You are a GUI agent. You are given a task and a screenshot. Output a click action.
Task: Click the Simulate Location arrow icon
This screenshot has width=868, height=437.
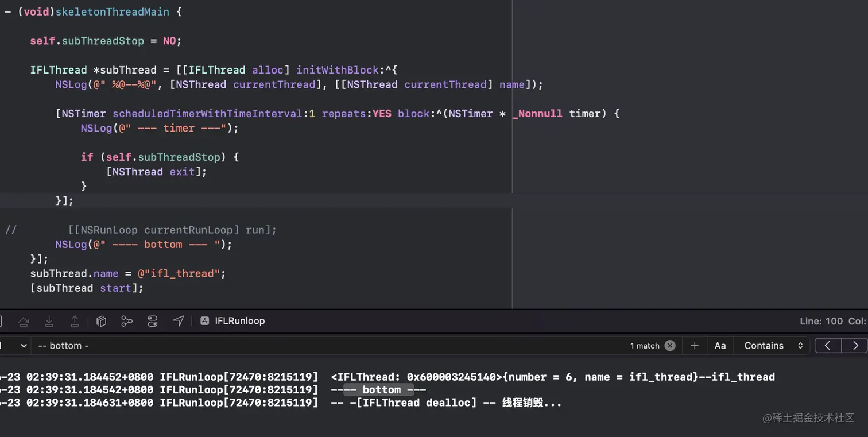(x=179, y=321)
